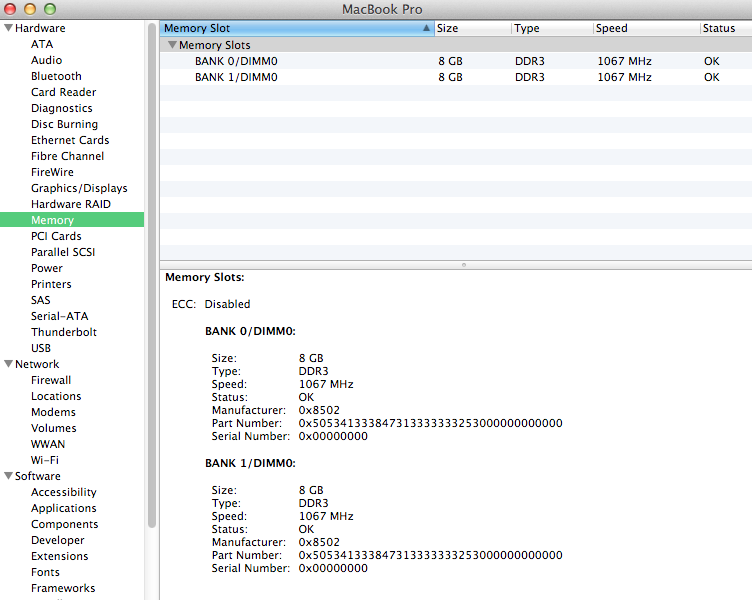Sort by the Size column header

click(x=473, y=28)
